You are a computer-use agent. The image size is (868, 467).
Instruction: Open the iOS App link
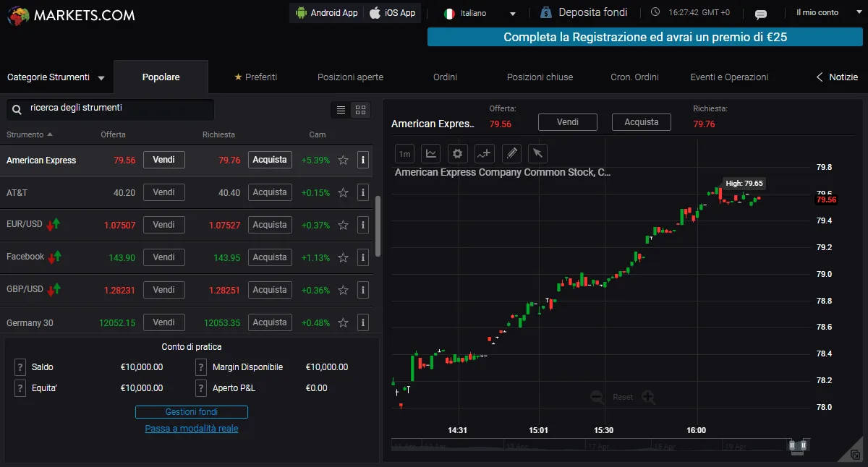pos(391,13)
